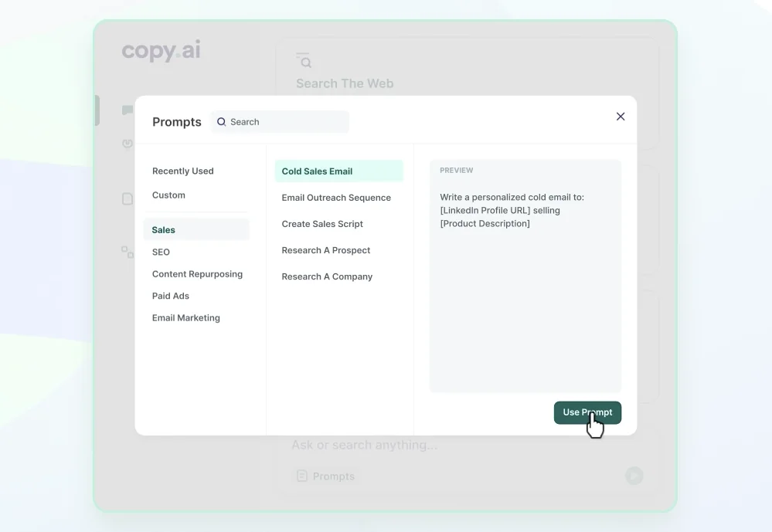This screenshot has width=772, height=532.
Task: Open the Prompts icon below the chat input
Action: [x=301, y=476]
